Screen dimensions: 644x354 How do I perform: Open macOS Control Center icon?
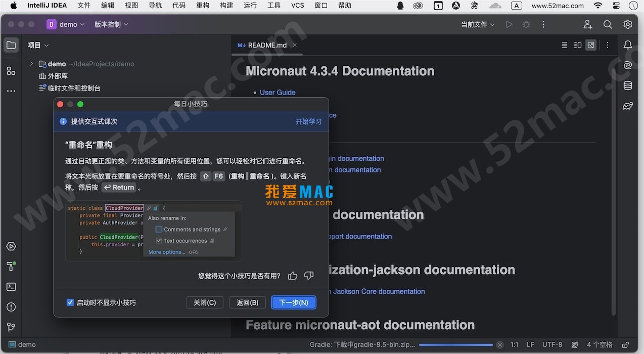point(616,6)
